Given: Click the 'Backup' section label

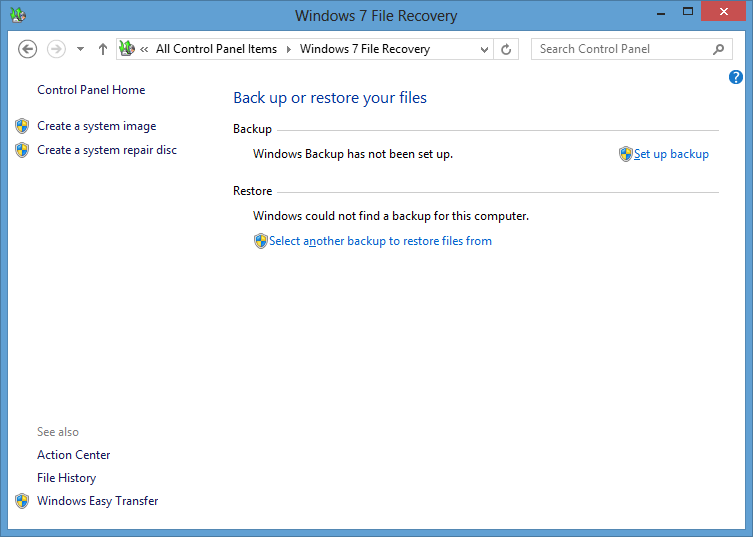Looking at the screenshot, I should [x=253, y=129].
